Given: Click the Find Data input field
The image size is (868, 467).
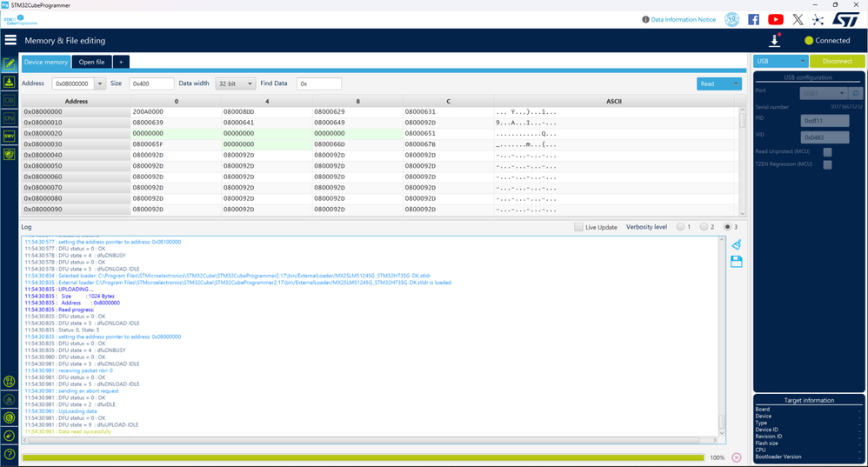Looking at the screenshot, I should pos(319,83).
